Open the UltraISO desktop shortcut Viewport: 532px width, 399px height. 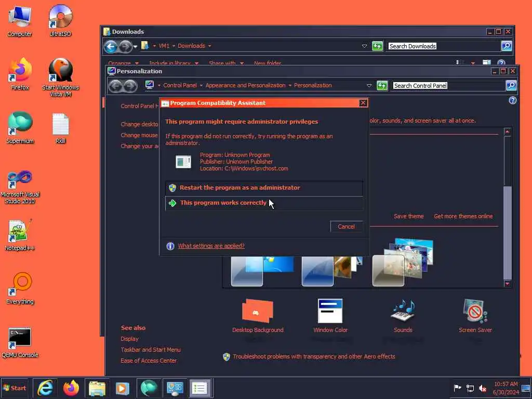click(60, 21)
